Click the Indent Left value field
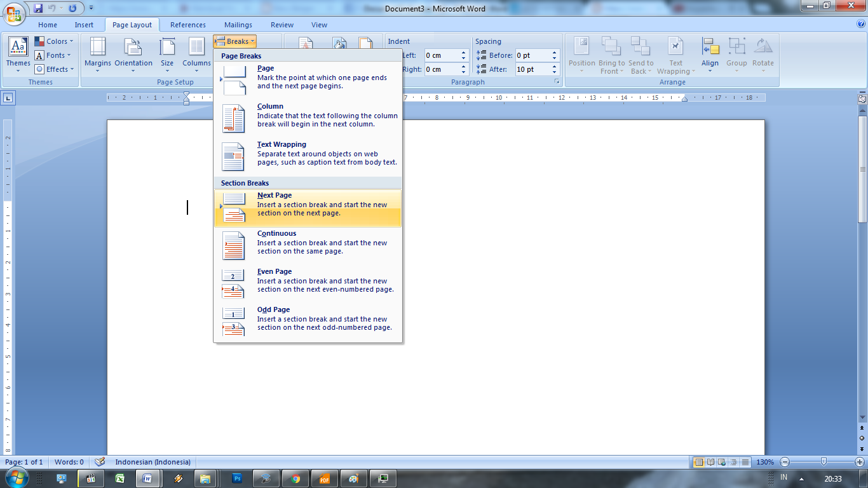This screenshot has height=488, width=868. tap(441, 55)
